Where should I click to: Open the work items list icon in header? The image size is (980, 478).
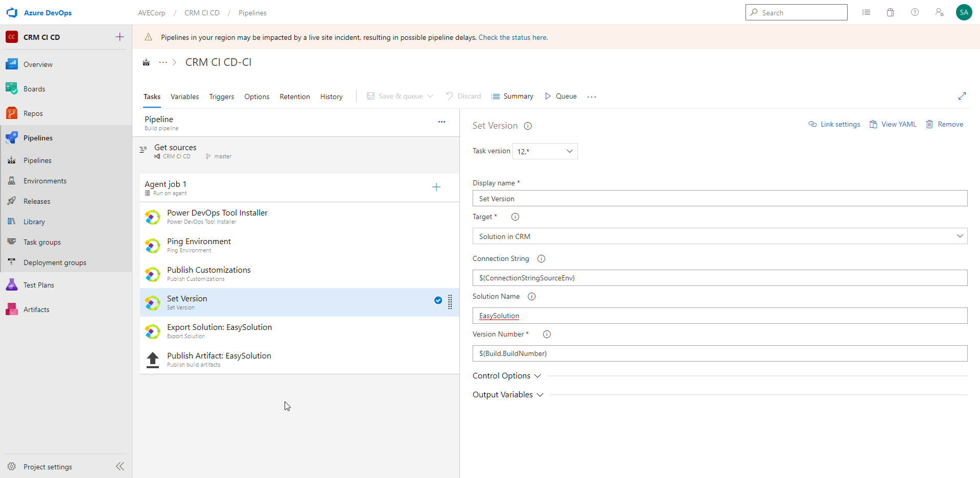pyautogui.click(x=866, y=12)
